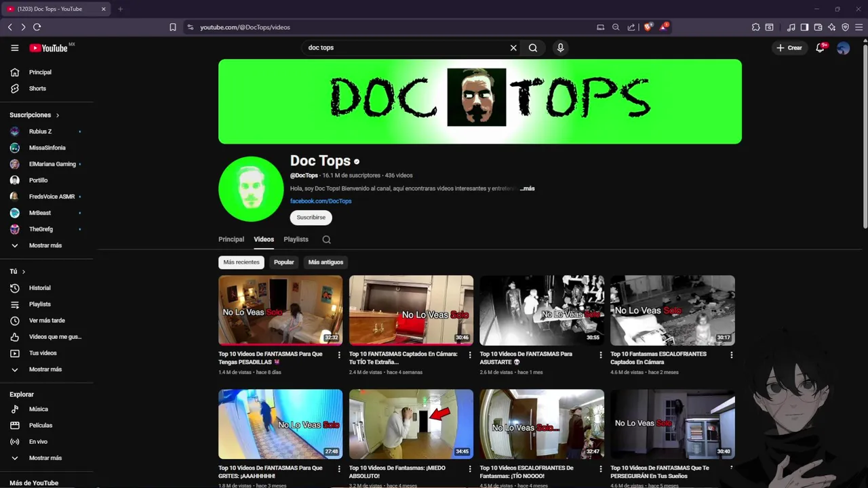Click the share page icon in address bar
This screenshot has height=488, width=868.
631,27
